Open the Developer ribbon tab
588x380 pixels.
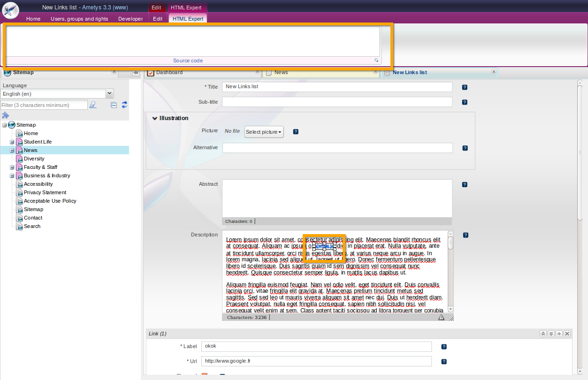[x=130, y=19]
